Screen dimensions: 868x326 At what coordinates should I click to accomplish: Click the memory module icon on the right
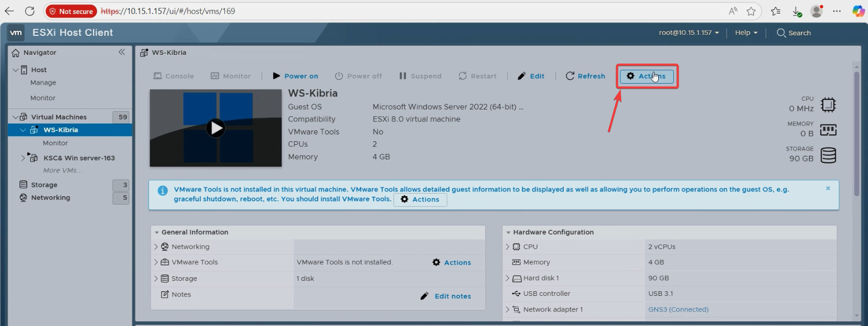pyautogui.click(x=828, y=130)
